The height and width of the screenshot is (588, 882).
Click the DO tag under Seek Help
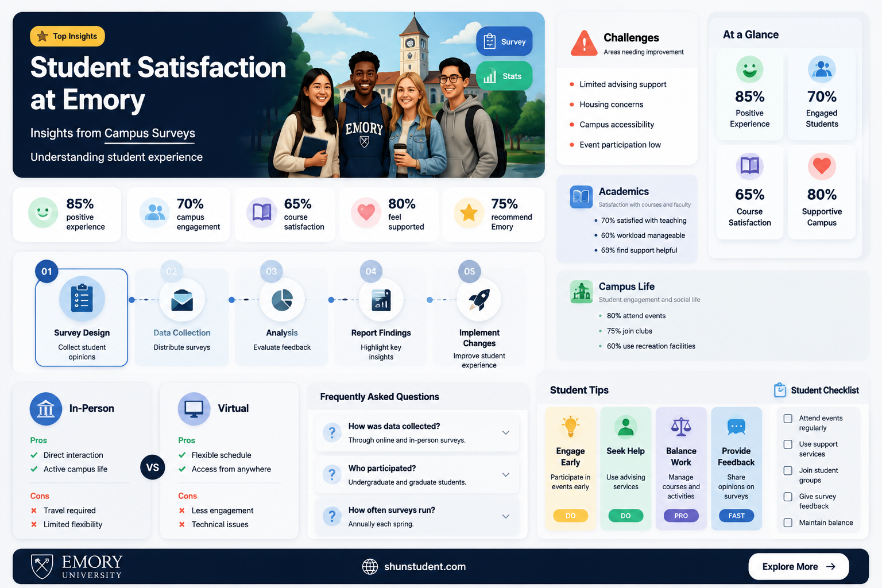(625, 516)
